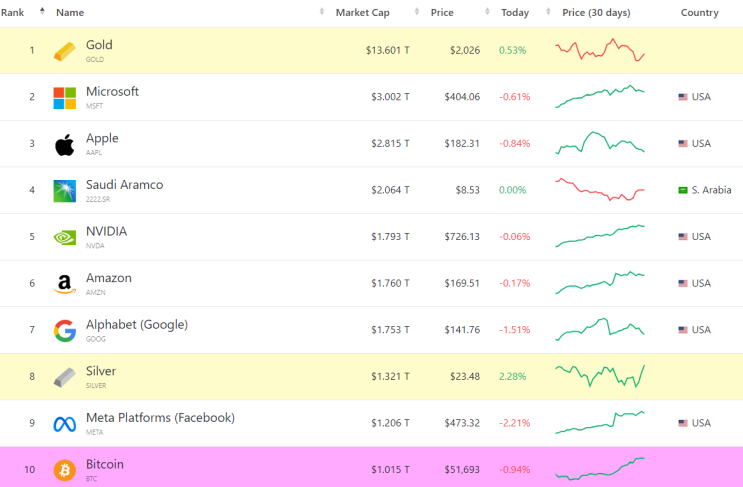
Task: Click the Meta Platforms logo
Action: coord(64,423)
